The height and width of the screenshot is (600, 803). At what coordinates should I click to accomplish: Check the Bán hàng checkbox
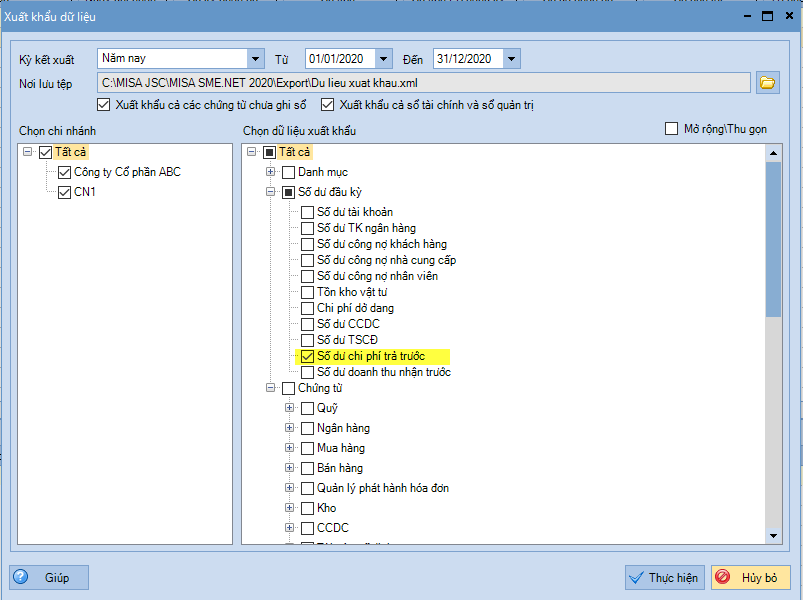[307, 468]
